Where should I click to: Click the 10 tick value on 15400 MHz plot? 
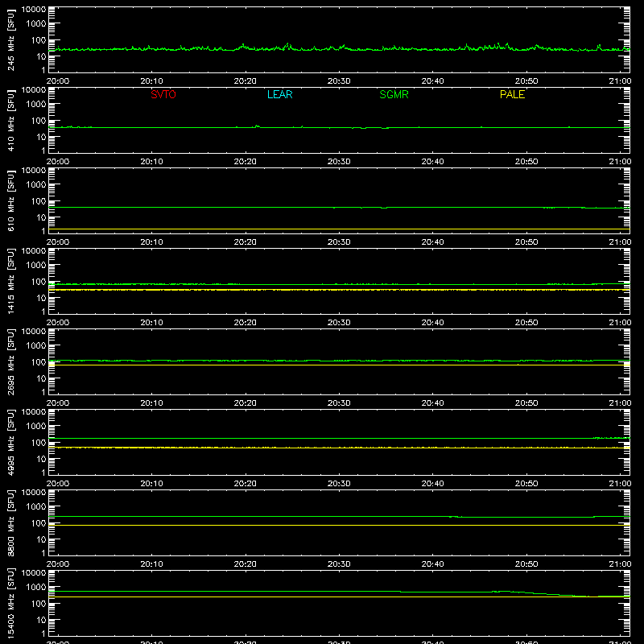coord(41,620)
